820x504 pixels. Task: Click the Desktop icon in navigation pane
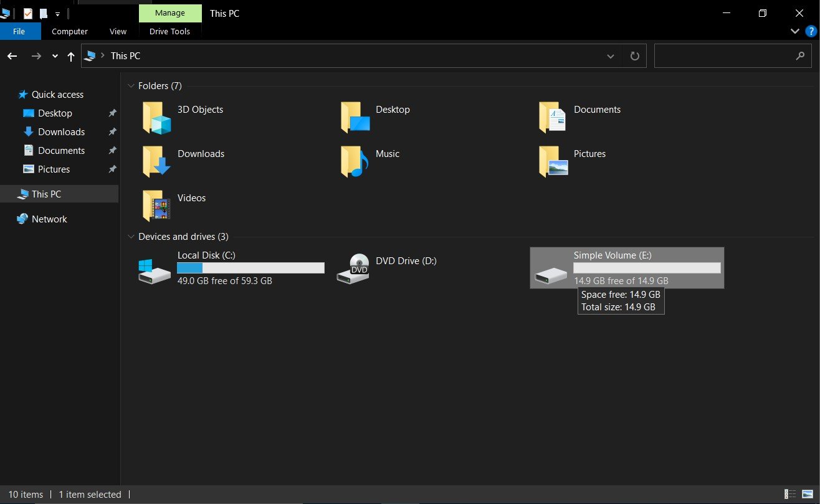pyautogui.click(x=28, y=113)
